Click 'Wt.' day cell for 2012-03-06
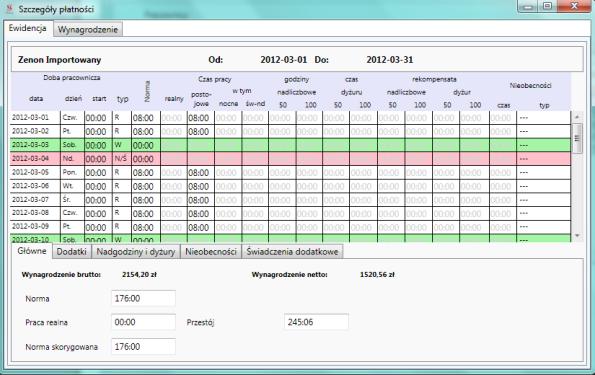The width and height of the screenshot is (595, 375). (72, 186)
